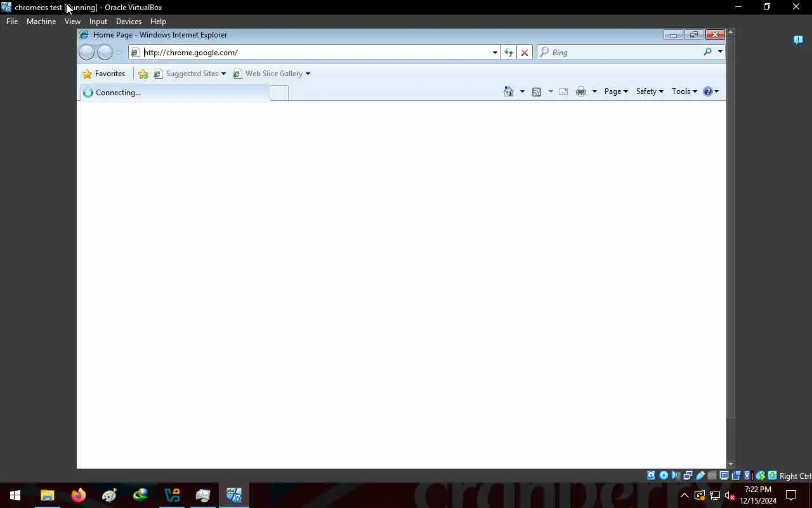
Task: Click the blue Help question mark icon
Action: click(x=708, y=91)
